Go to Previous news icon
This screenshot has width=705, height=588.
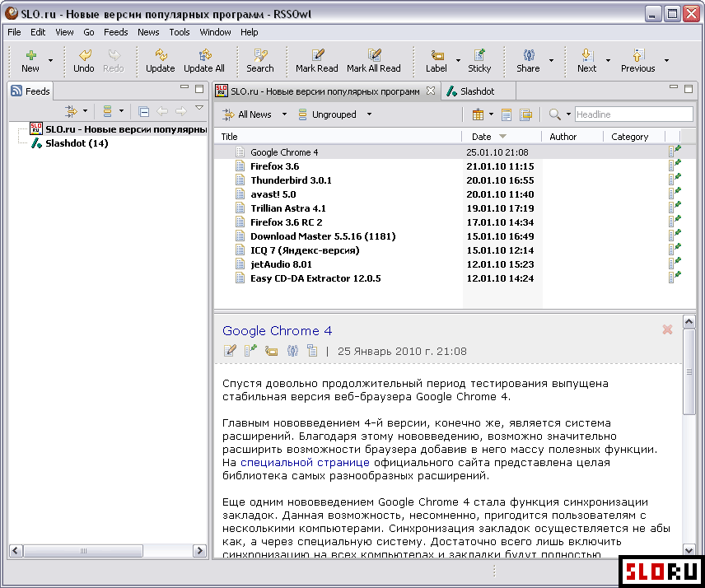coord(638,55)
